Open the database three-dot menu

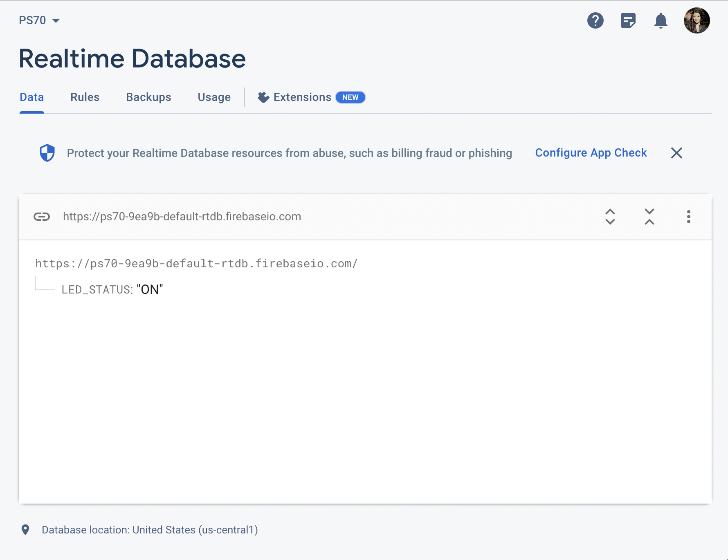[x=688, y=217]
